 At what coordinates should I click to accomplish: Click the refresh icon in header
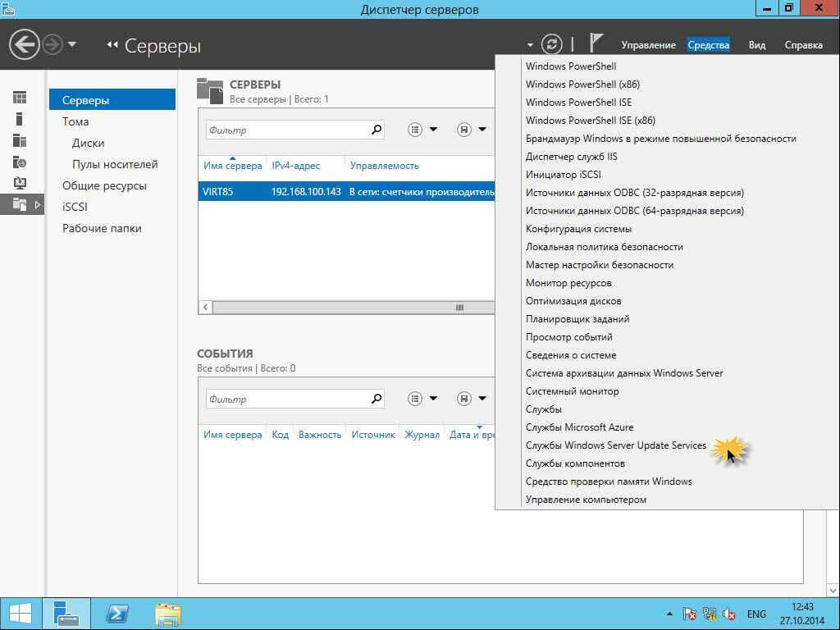point(552,44)
